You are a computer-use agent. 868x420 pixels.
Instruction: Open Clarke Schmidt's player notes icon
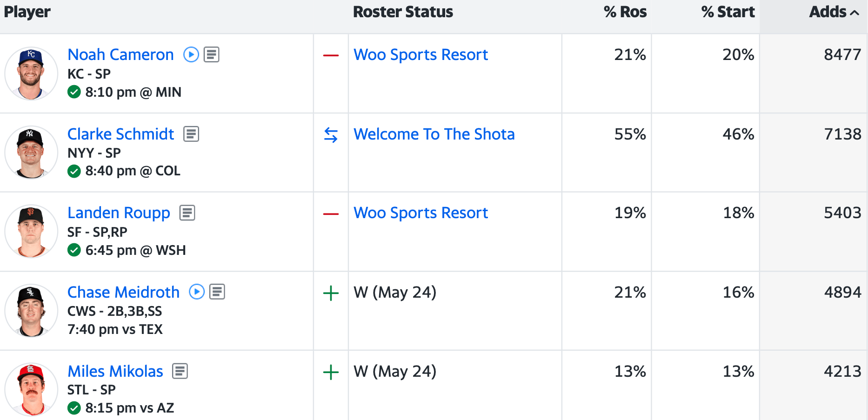[x=191, y=134]
